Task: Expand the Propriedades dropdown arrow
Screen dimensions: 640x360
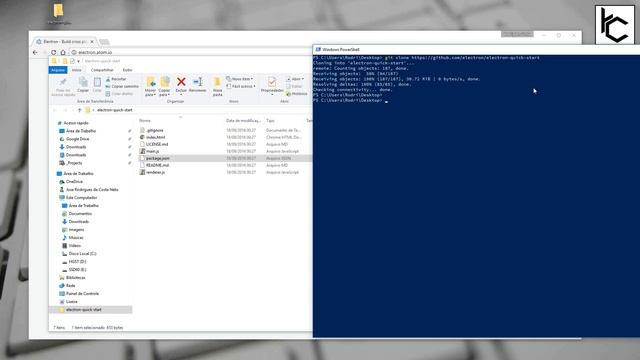Action: (272, 95)
